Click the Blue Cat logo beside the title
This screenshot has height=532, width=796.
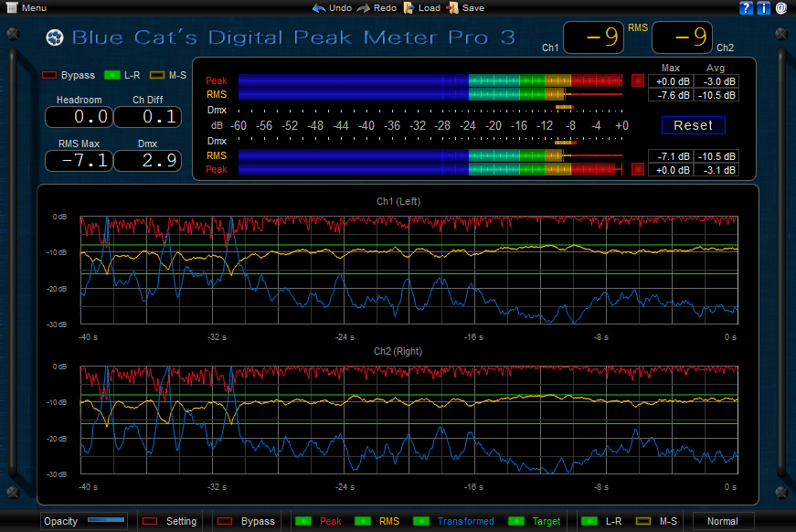(x=54, y=37)
